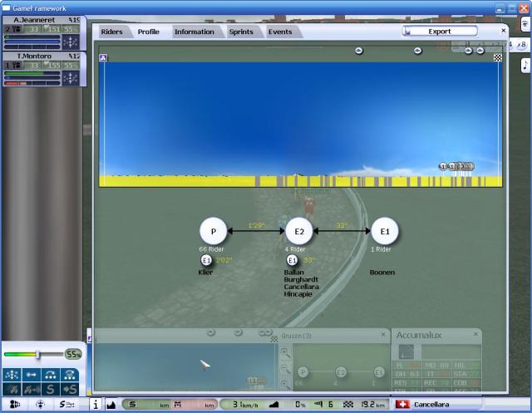Click the sprint 'S' tactic icon
Viewport: 532px width, 413px height.
point(52,389)
